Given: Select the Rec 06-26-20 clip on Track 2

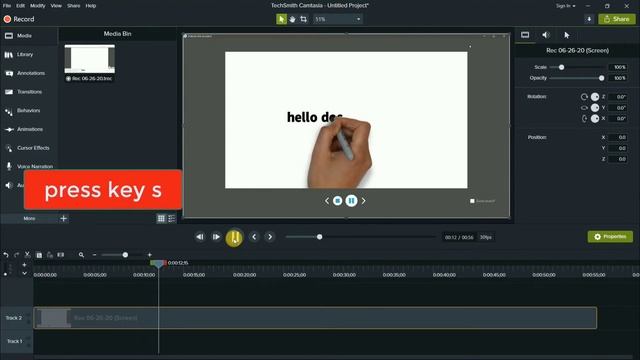Looking at the screenshot, I should 315,318.
